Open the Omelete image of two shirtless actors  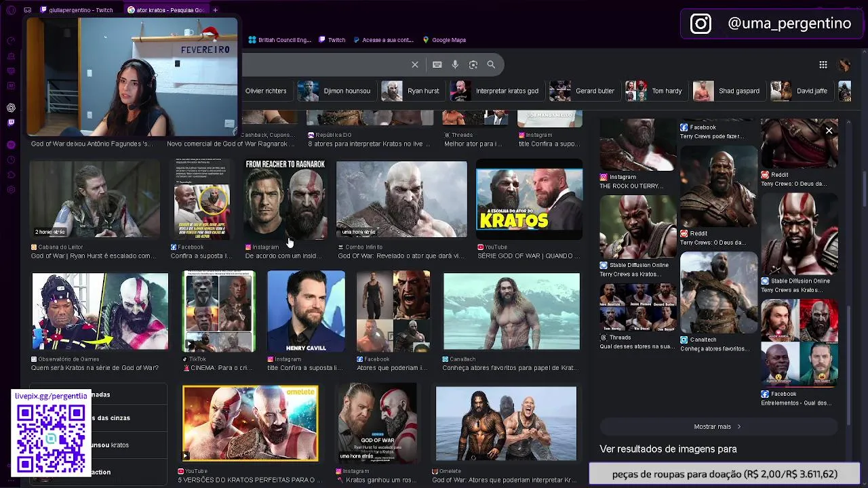506,424
